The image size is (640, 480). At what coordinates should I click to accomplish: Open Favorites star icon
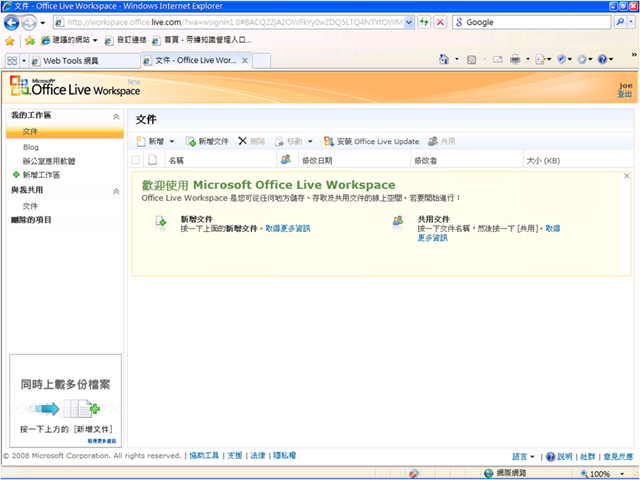click(x=10, y=40)
